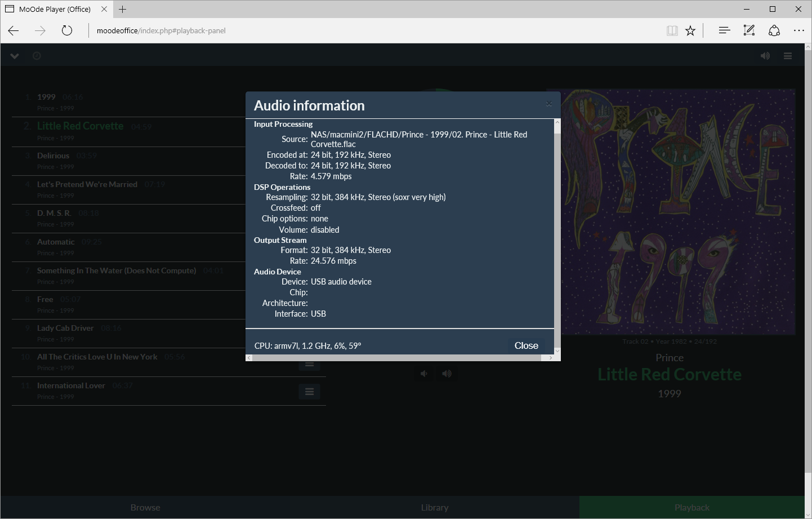Open the MoOde main hamburger menu
812x519 pixels.
(788, 56)
